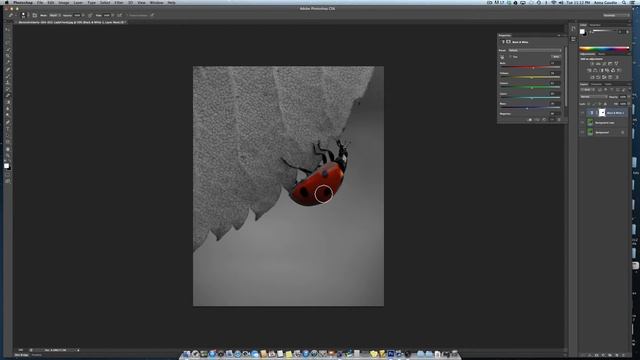Clip the adjustment to the layer below
Viewport: 640px width, 360px height.
(x=530, y=120)
